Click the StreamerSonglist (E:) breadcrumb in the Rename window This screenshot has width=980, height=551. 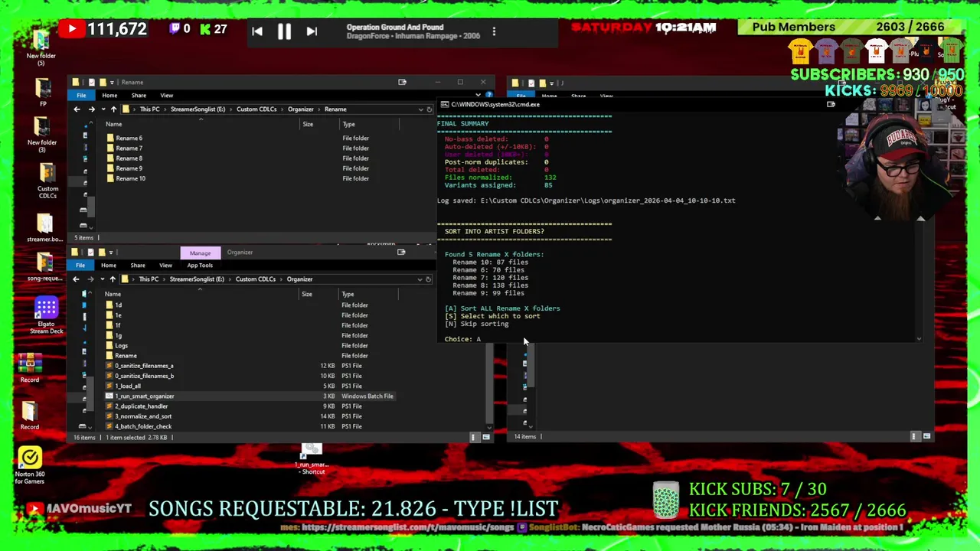[198, 109]
